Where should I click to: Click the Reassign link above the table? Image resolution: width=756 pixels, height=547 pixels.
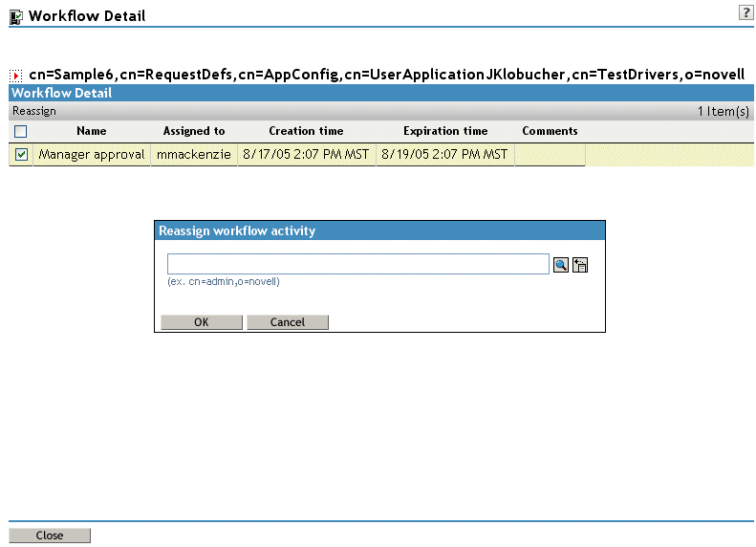tap(34, 111)
